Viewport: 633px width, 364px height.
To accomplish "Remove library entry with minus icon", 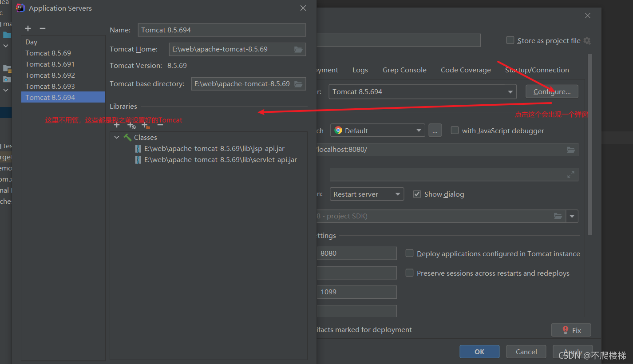I will click(160, 126).
